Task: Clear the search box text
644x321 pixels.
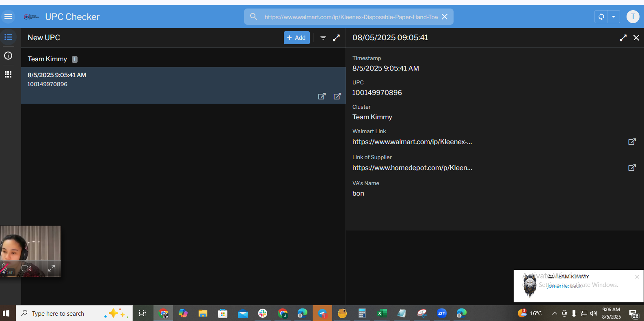Action: [x=445, y=17]
